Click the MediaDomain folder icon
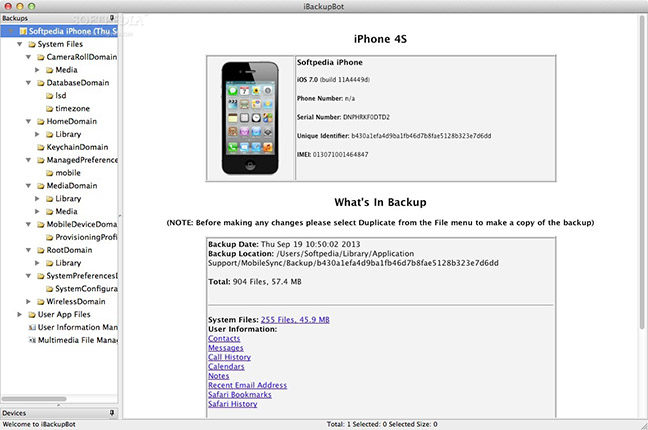Viewport: 648px width, 430px height. pyautogui.click(x=40, y=186)
